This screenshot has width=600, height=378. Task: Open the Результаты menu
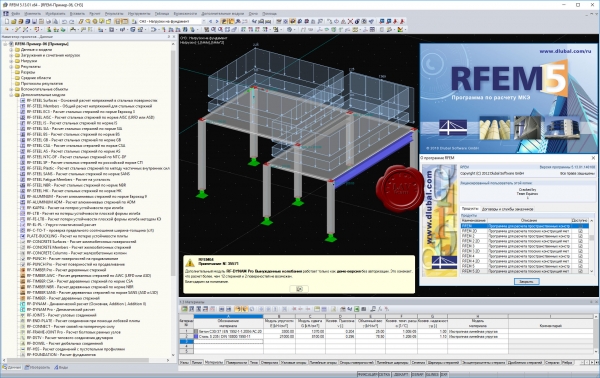(x=114, y=13)
